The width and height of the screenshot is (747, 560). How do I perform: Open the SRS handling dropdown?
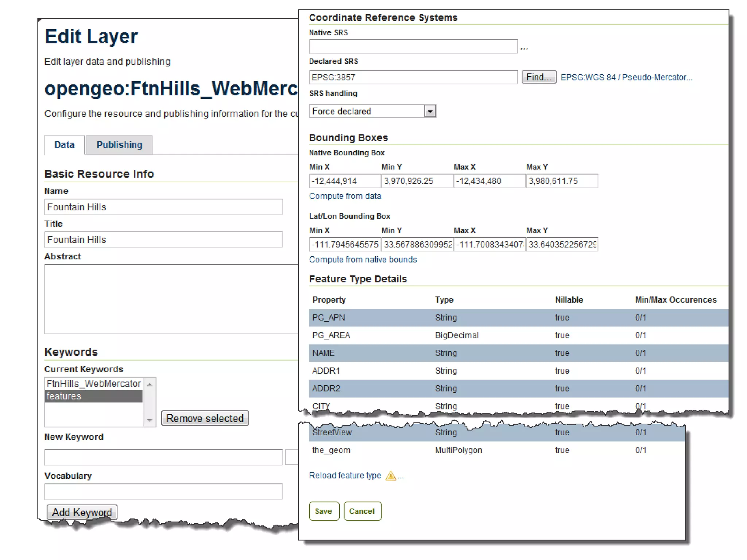click(x=430, y=111)
